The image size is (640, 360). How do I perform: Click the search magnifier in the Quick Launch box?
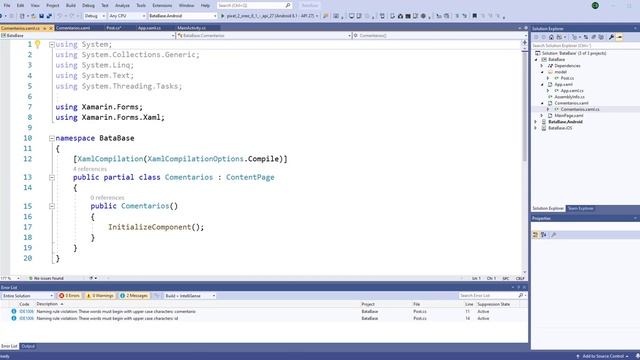tap(288, 5)
